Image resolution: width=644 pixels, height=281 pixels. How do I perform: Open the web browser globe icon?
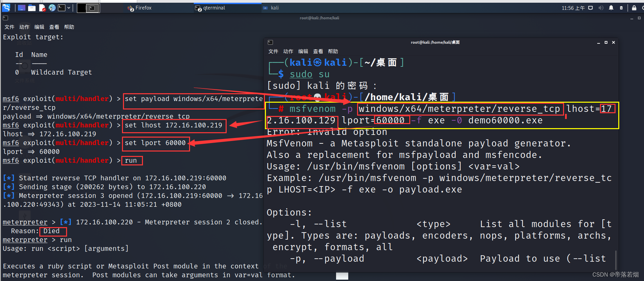pyautogui.click(x=52, y=8)
